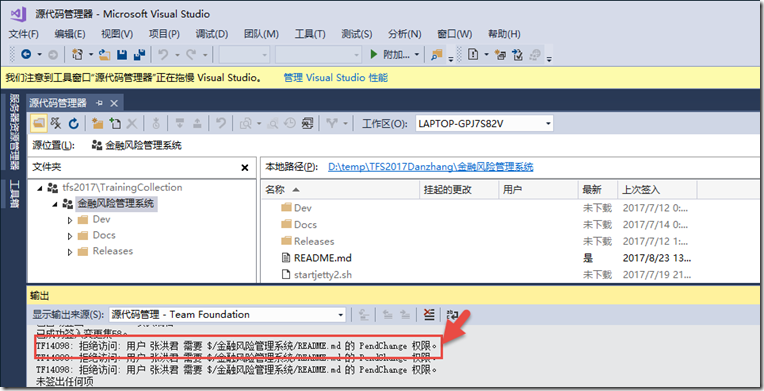Select README.md in the file list

pos(323,258)
